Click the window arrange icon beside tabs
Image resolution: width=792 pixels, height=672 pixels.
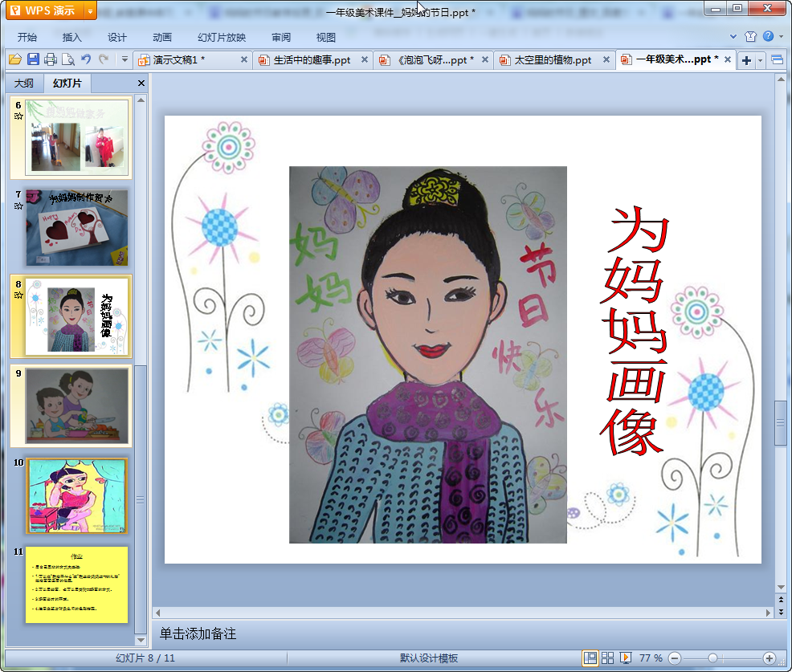(x=778, y=60)
